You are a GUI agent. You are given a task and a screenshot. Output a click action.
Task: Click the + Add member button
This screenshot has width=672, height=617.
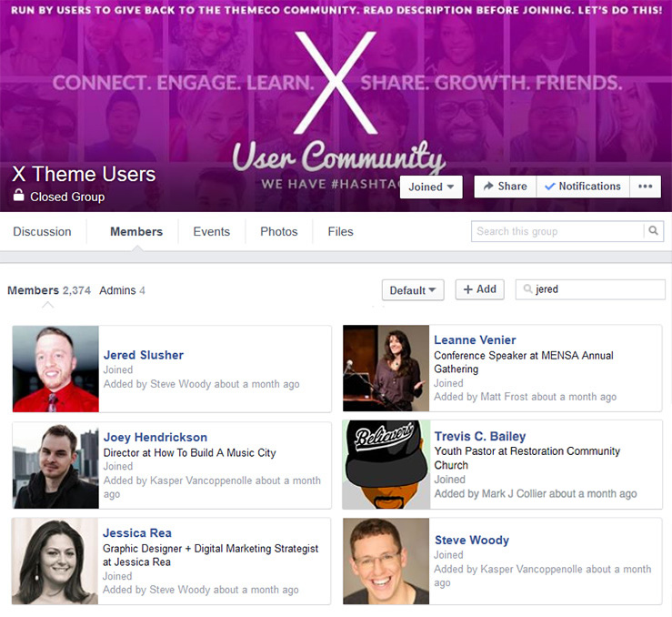[479, 289]
